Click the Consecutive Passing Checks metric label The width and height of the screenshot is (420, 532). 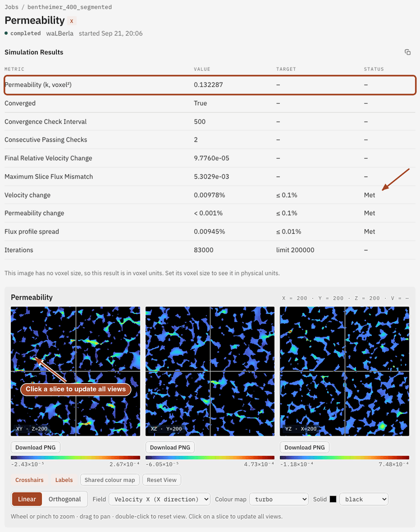(46, 140)
